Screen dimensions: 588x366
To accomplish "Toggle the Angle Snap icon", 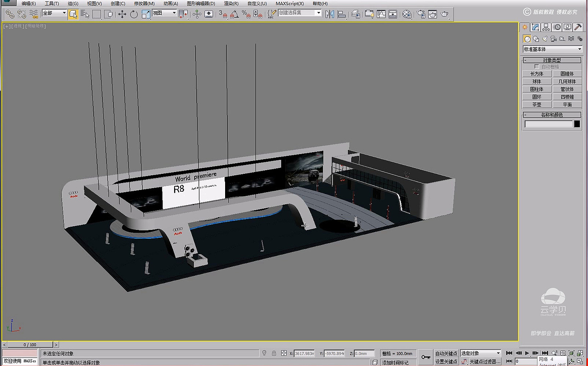I will pyautogui.click(x=234, y=14).
